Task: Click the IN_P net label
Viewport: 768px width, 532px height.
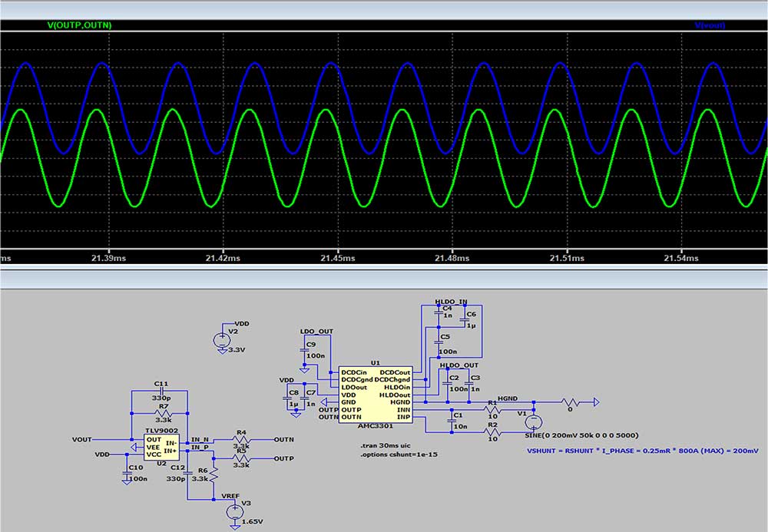Action: [200, 448]
